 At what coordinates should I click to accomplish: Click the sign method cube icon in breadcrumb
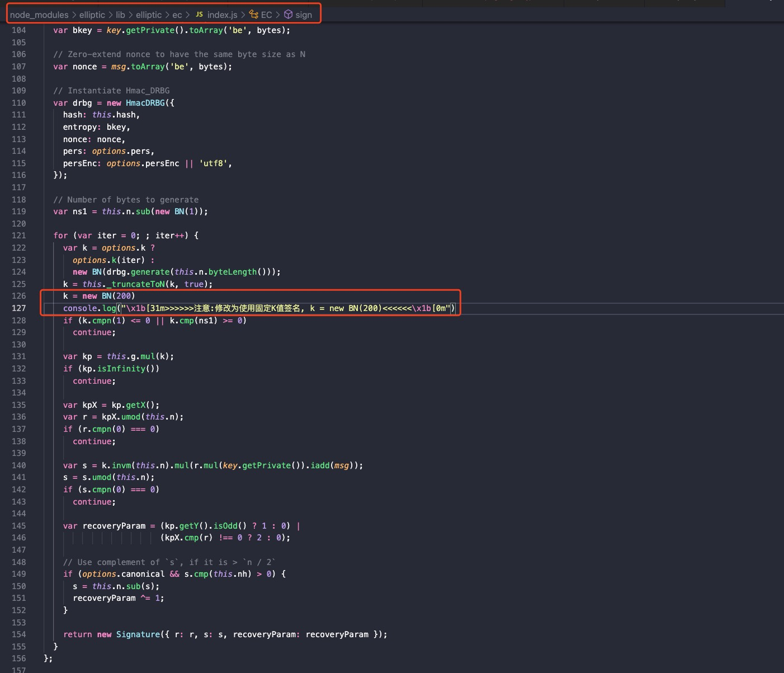288,15
